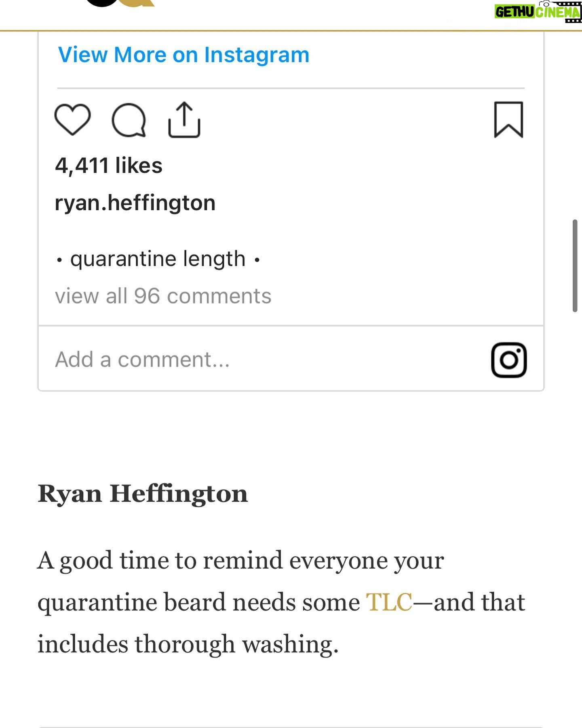Tap the share arrow icon

184,120
